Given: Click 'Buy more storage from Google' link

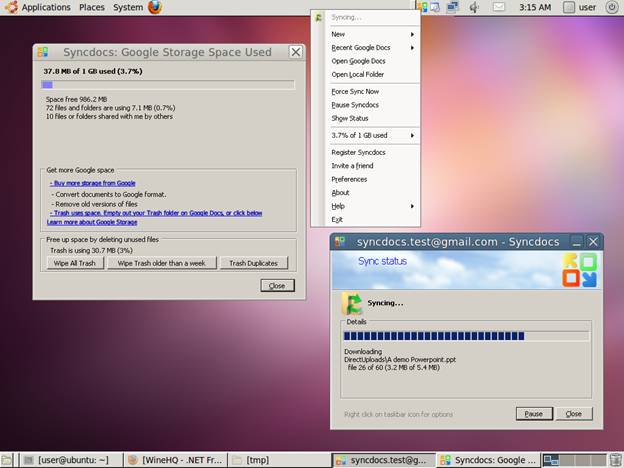Looking at the screenshot, I should click(93, 183).
